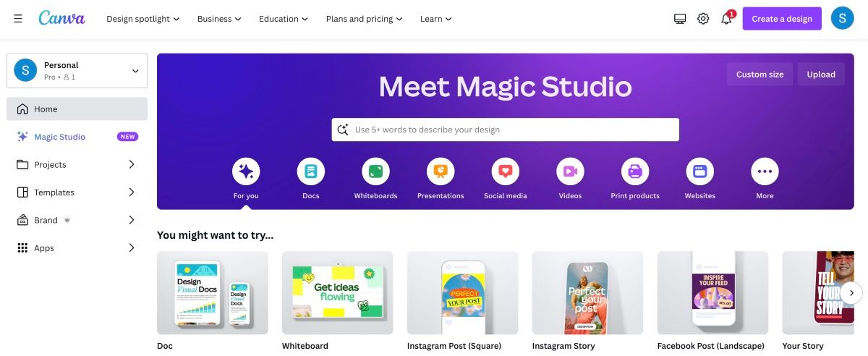
Task: Click the Doc label text
Action: (165, 346)
